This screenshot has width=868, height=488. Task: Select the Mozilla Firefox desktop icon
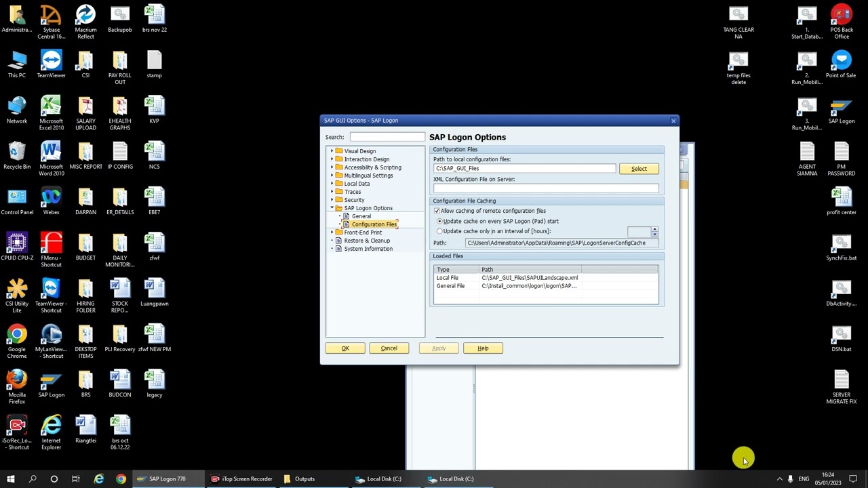(17, 387)
